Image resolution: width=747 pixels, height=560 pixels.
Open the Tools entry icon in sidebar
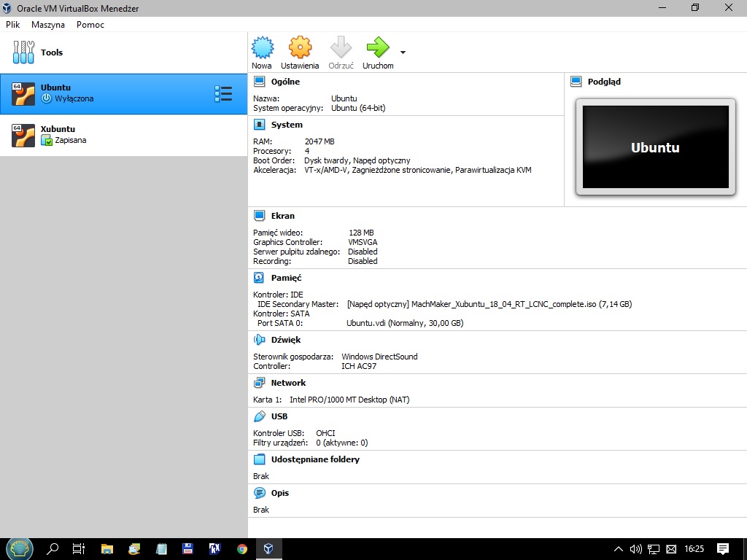coord(23,52)
